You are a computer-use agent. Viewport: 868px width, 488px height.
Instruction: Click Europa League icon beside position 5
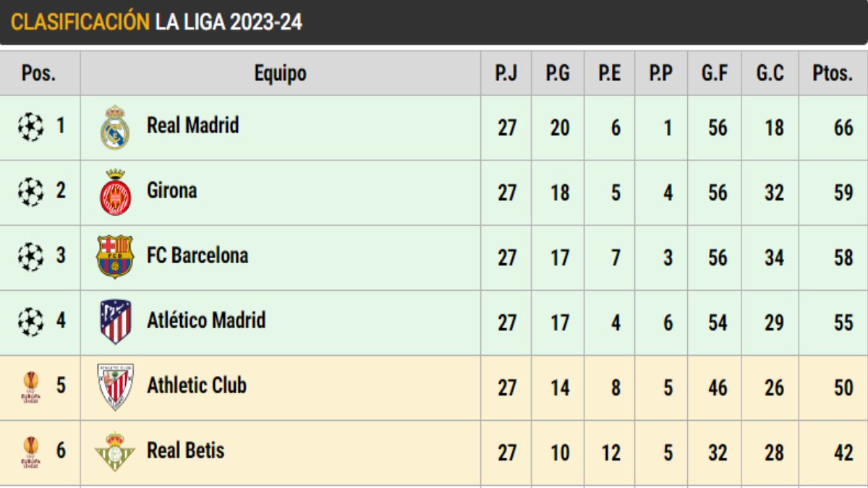30,388
